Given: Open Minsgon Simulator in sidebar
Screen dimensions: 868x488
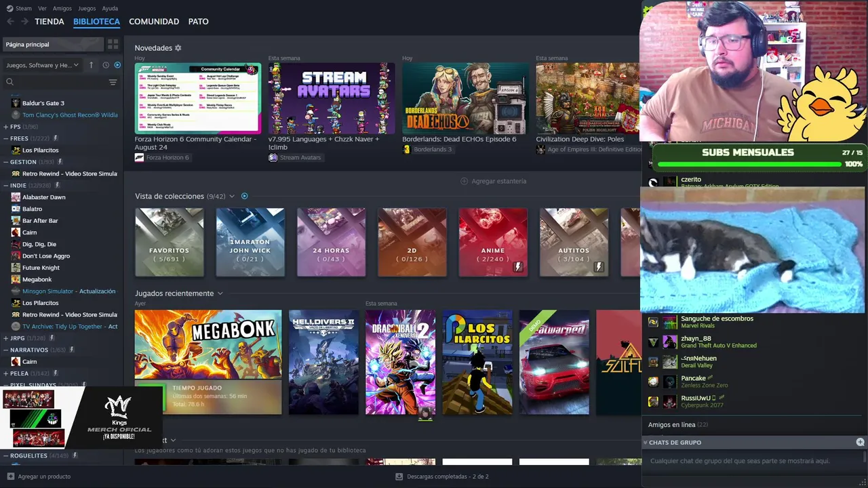Looking at the screenshot, I should pos(64,291).
